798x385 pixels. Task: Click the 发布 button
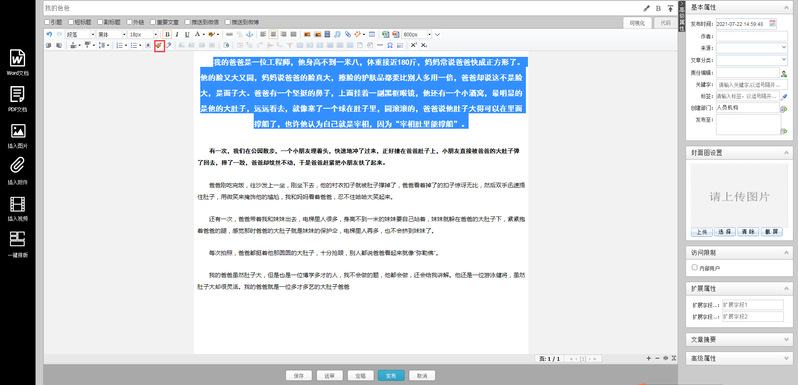pyautogui.click(x=391, y=375)
